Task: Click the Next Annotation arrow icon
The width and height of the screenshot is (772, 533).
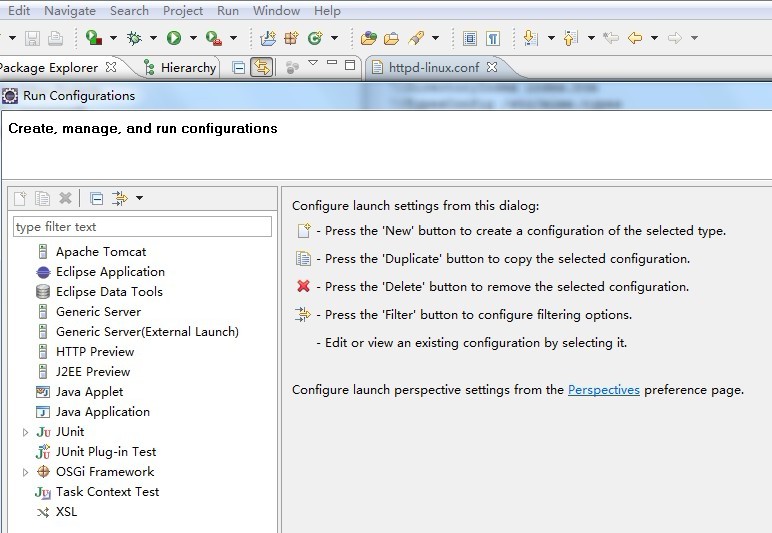Action: point(531,38)
